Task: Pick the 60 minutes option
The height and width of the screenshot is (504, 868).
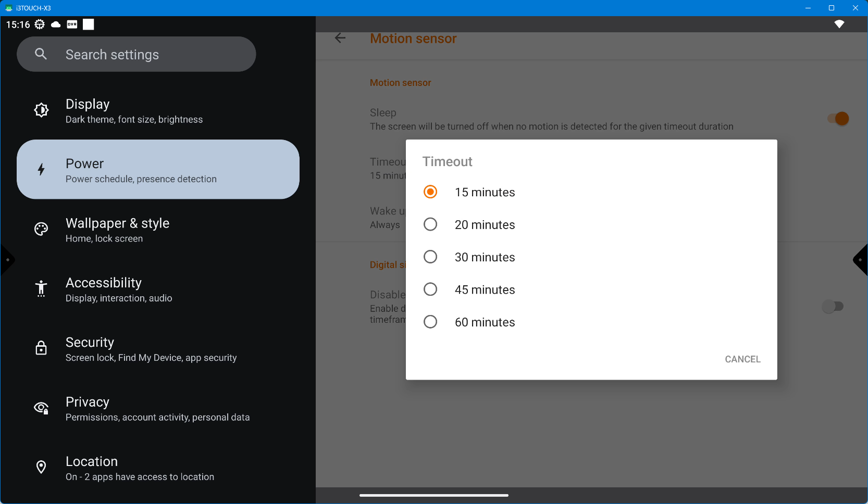Action: pyautogui.click(x=430, y=322)
